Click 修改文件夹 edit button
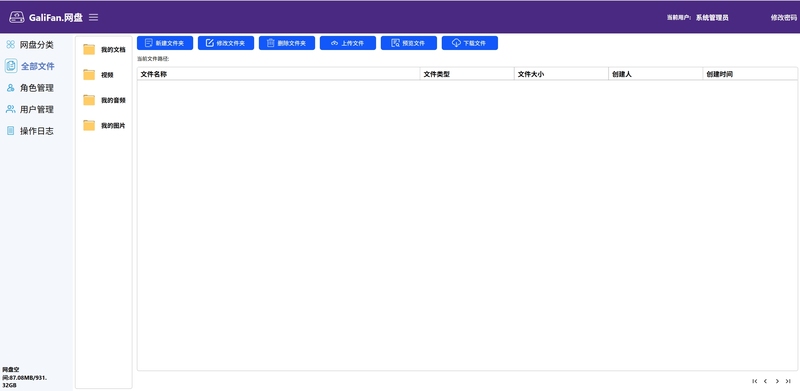Image resolution: width=800 pixels, height=391 pixels. click(226, 43)
